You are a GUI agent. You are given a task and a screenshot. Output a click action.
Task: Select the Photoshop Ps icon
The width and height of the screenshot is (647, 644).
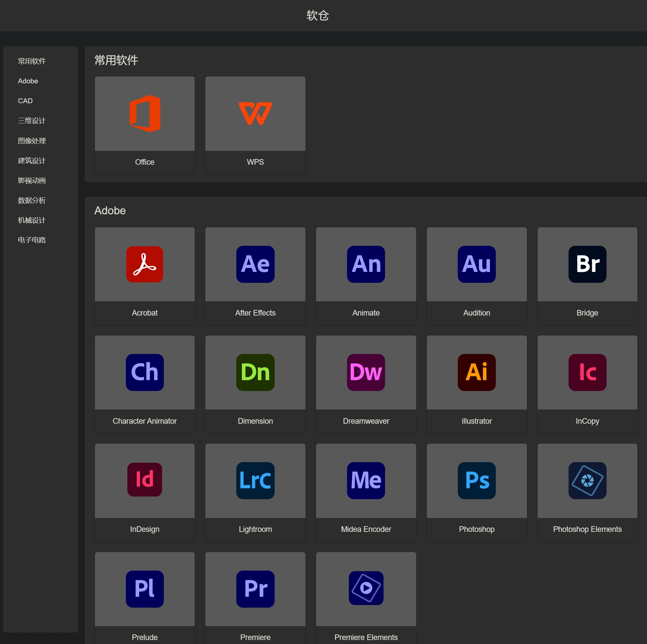(476, 481)
